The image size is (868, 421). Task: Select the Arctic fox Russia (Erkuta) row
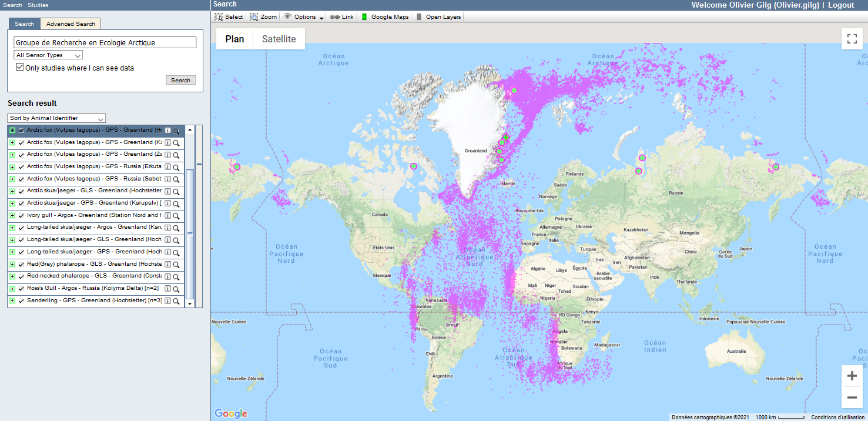coord(96,167)
